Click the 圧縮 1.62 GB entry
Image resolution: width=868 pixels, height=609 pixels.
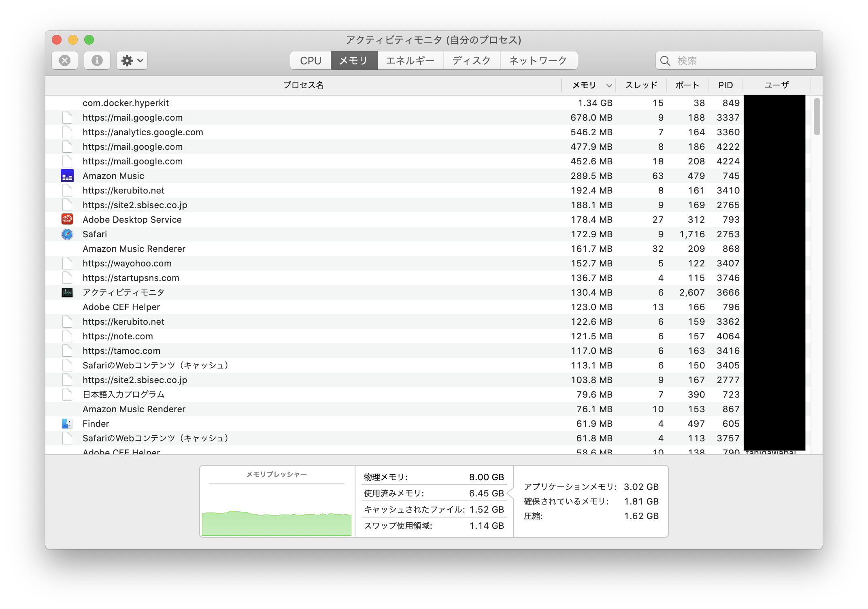tap(591, 516)
